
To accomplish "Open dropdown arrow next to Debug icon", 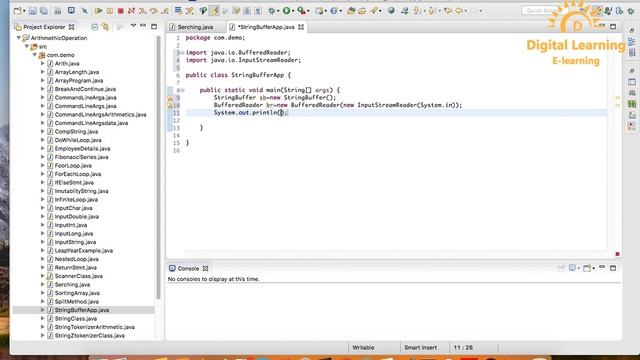I will click(x=278, y=11).
